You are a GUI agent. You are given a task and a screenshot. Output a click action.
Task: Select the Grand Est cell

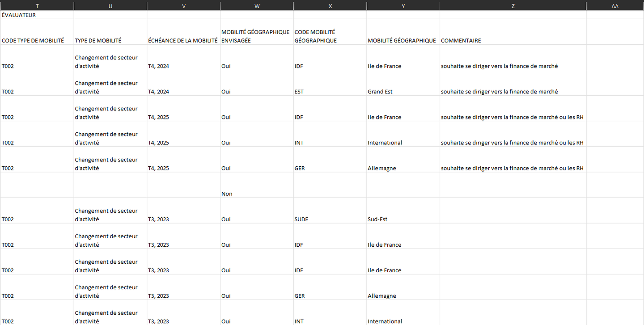coord(403,91)
